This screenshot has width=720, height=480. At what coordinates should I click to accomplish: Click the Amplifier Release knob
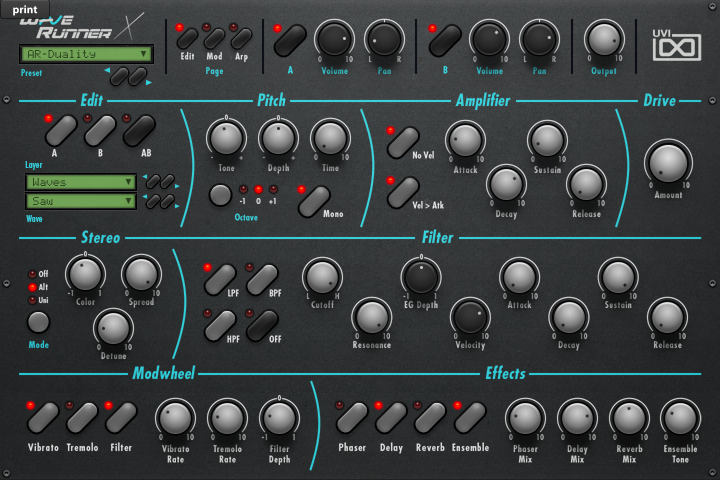click(586, 184)
